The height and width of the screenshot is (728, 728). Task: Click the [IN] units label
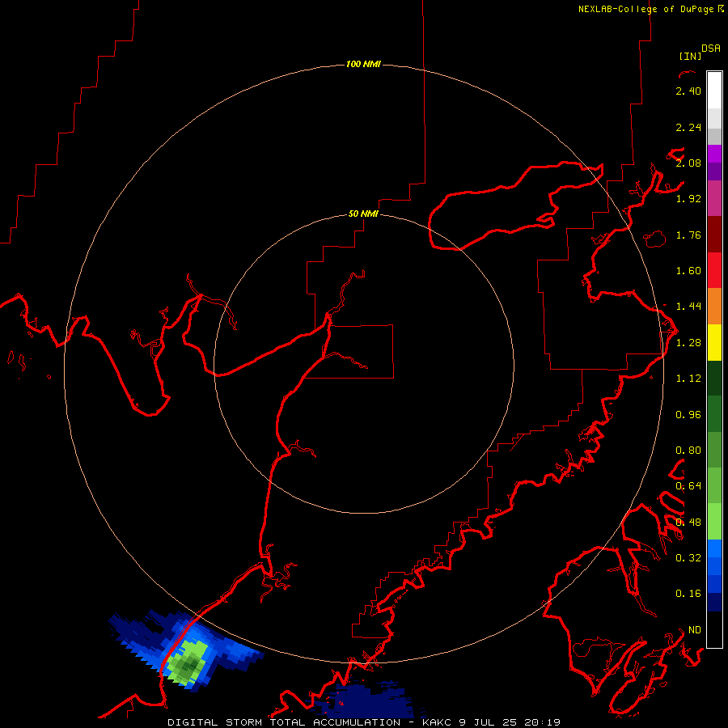coord(690,56)
